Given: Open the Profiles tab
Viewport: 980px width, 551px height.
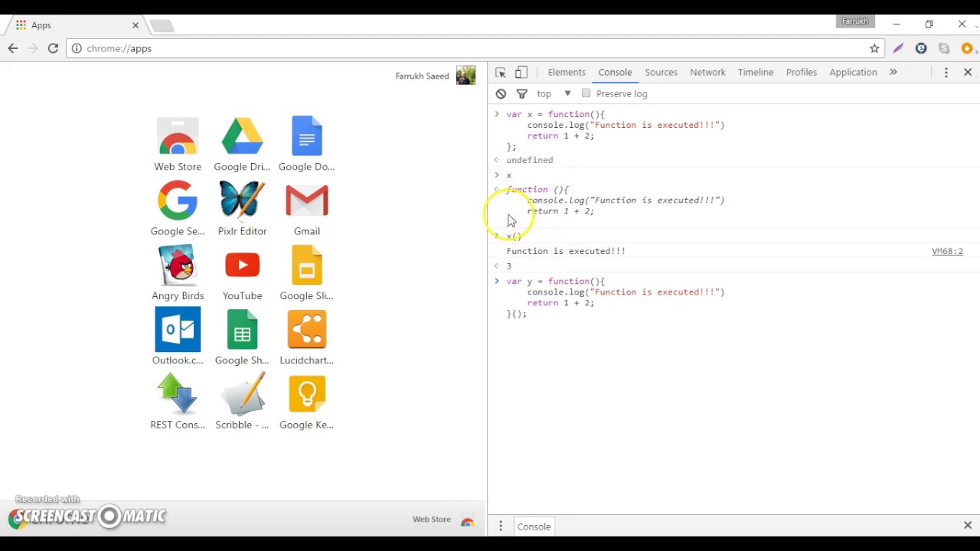Looking at the screenshot, I should click(x=802, y=72).
